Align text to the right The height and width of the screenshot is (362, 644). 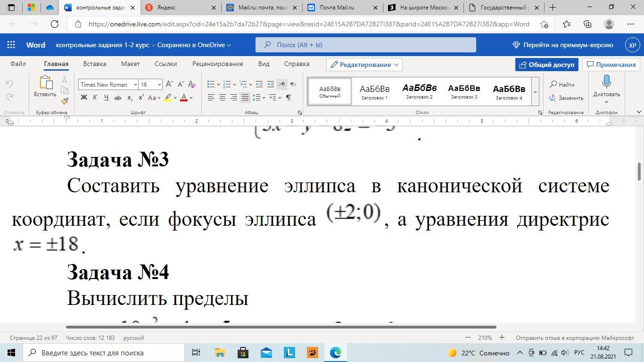(233, 98)
